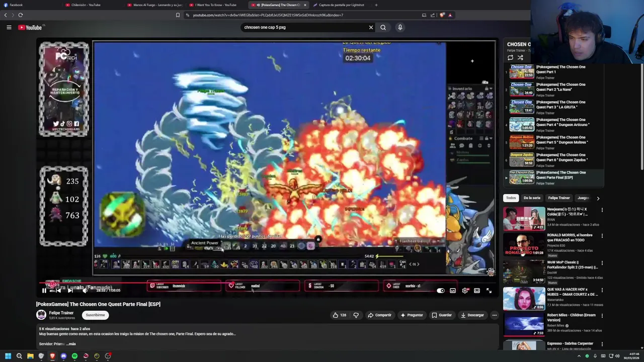Mute the video volume
Image resolution: width=644 pixels, height=362 pixels.
(85, 291)
